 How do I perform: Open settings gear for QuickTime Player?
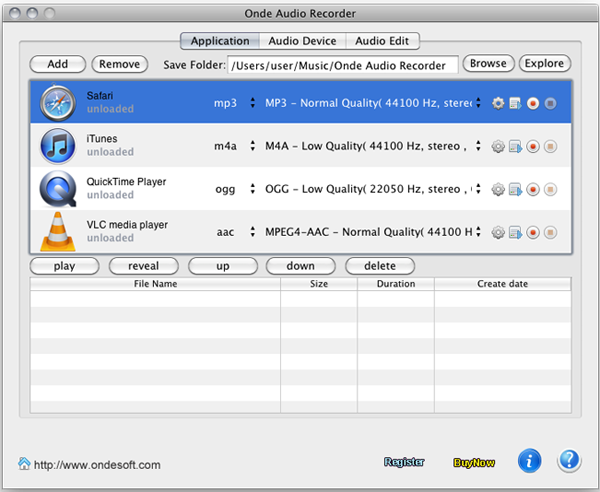tap(498, 189)
